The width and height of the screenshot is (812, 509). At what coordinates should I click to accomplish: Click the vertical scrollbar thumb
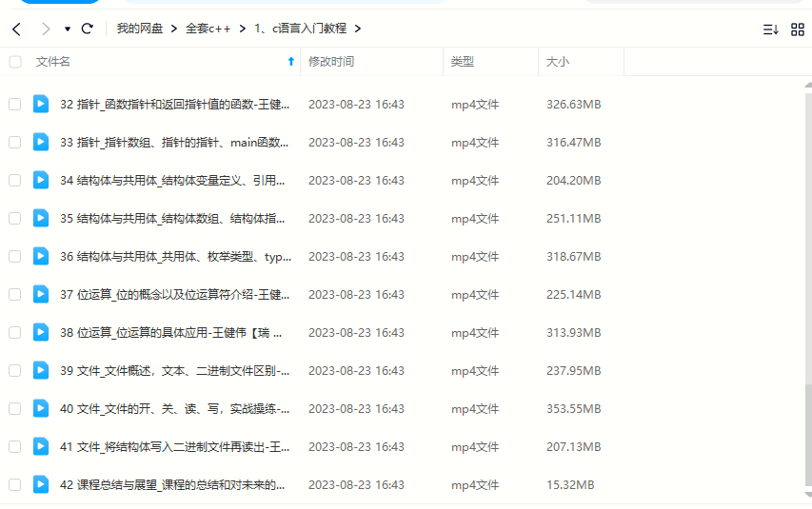[807, 442]
